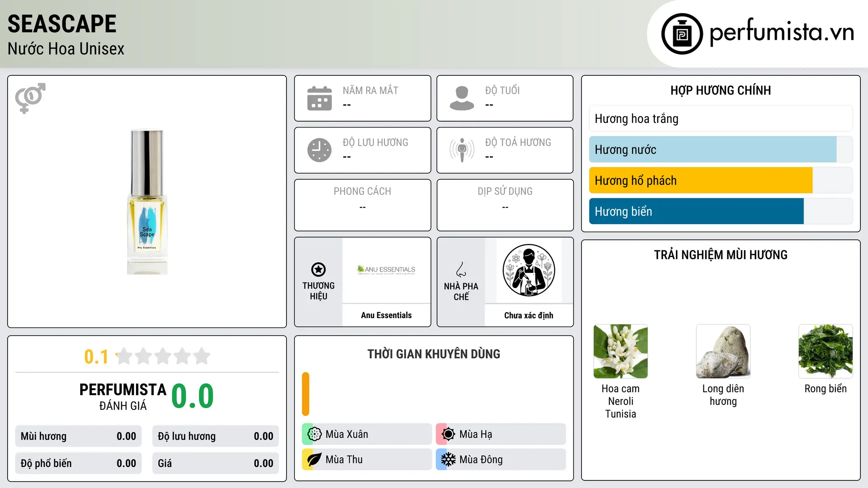Image resolution: width=868 pixels, height=488 pixels.
Task: Select the Mùa Hạ season row
Action: (x=501, y=434)
